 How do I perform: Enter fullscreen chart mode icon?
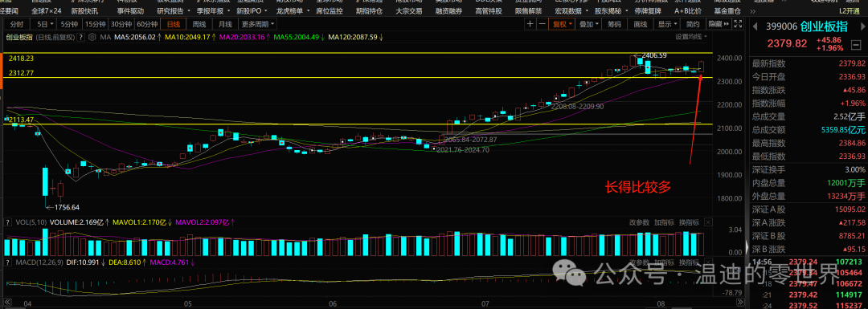point(738,24)
